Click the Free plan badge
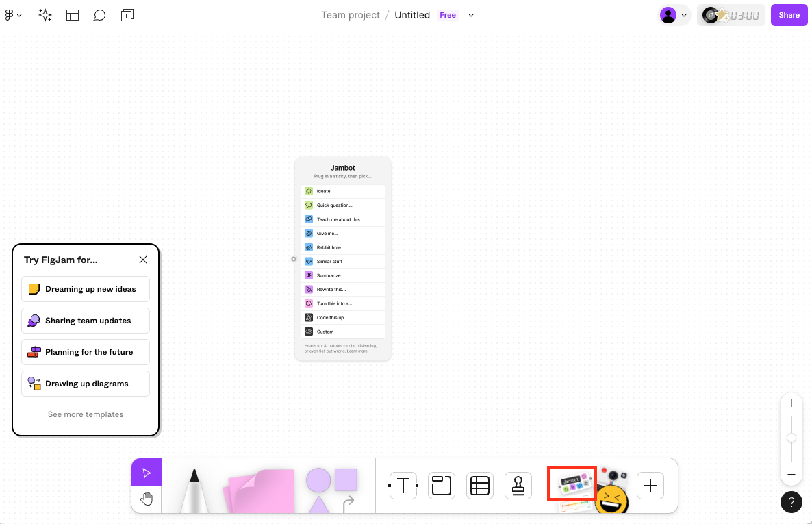 coord(448,15)
